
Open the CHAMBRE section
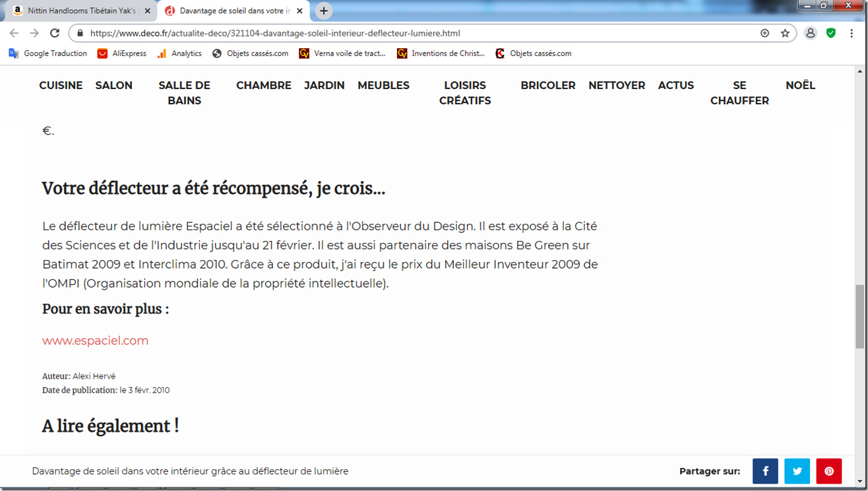[264, 85]
